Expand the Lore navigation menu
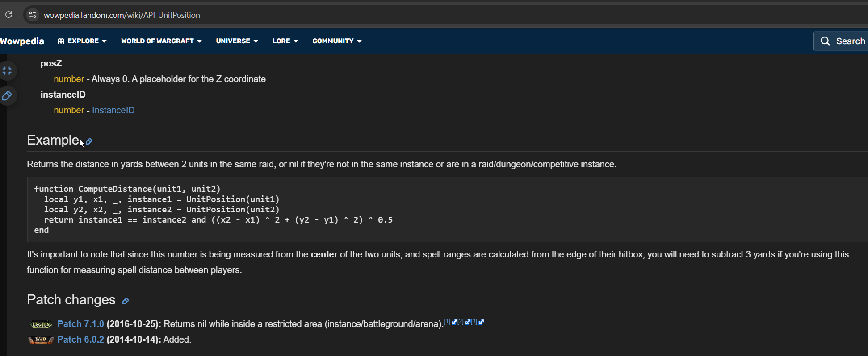 pos(285,41)
